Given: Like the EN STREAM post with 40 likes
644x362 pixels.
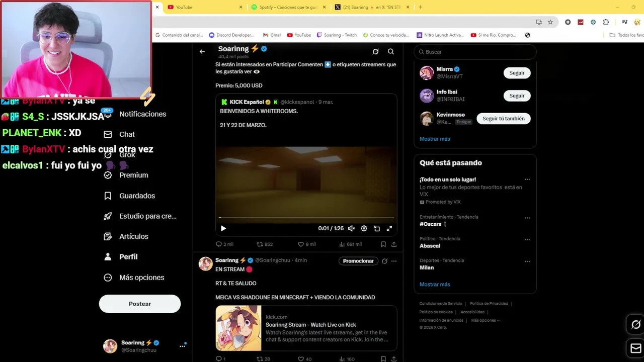Looking at the screenshot, I should coord(305,359).
